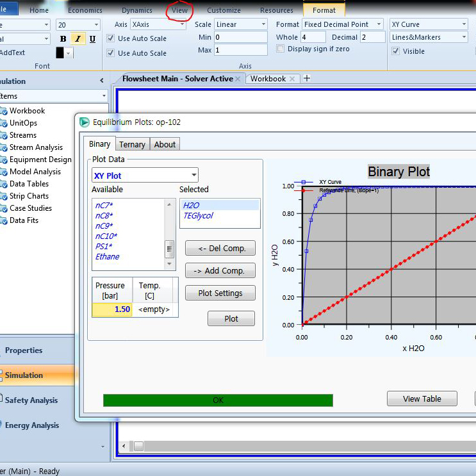Click the Equilibrium Plots dialog title icon
The image size is (476, 476).
click(x=84, y=122)
